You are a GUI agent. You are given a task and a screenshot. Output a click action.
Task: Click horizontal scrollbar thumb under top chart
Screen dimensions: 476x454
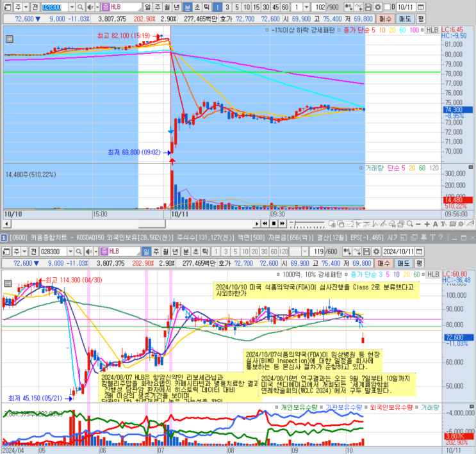152,224
